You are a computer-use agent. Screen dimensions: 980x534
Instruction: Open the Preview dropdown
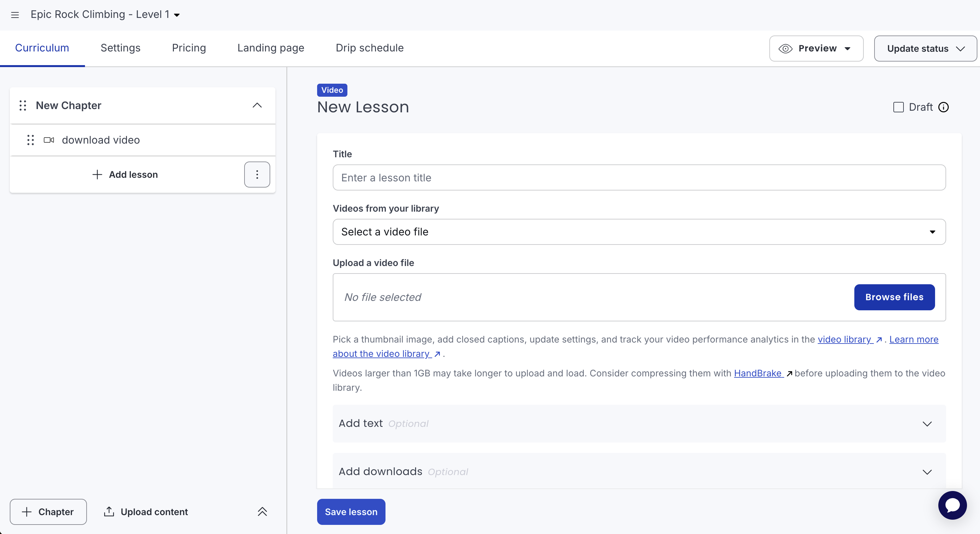(816, 48)
